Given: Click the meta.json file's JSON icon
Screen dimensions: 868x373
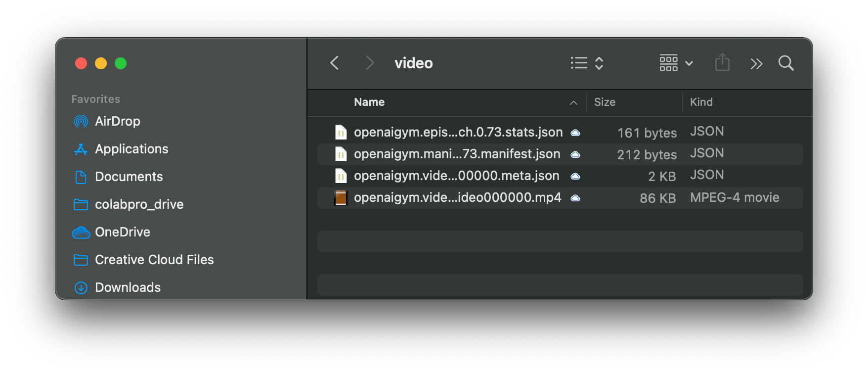Looking at the screenshot, I should (341, 176).
